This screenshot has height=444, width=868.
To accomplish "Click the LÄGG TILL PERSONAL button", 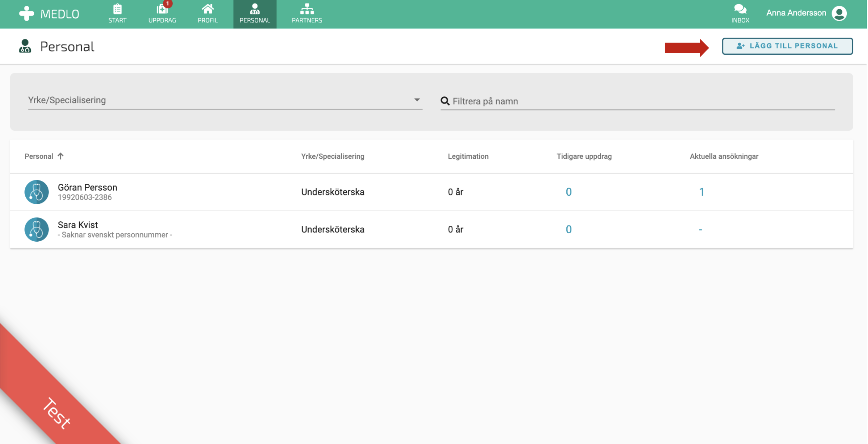I will 787,46.
